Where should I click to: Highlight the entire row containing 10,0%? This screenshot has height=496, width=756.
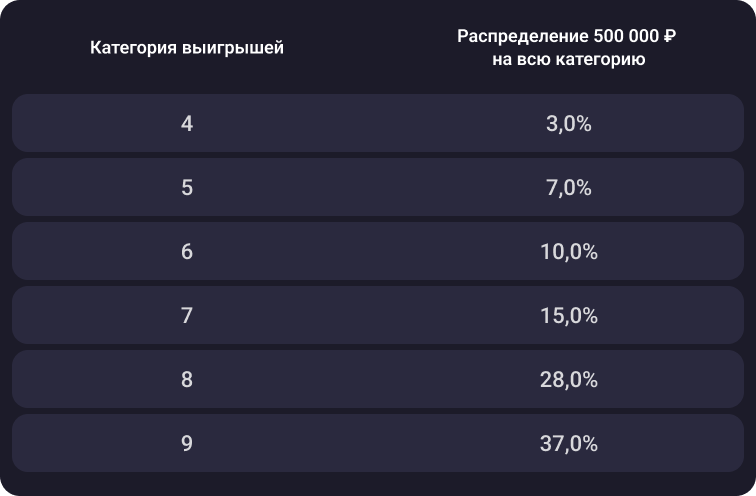[x=378, y=252]
